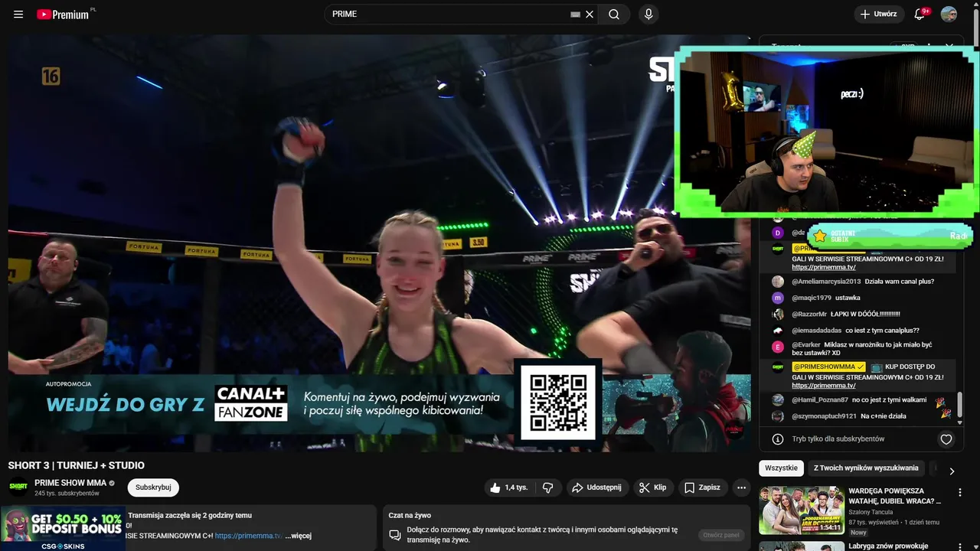This screenshot has width=980, height=551.
Task: Select the Wszystkie filter chip
Action: click(781, 468)
